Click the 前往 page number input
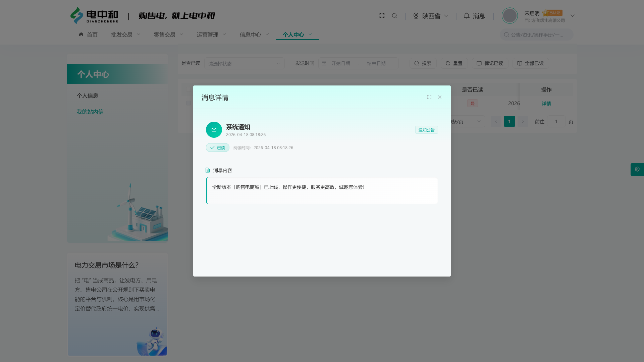This screenshot has height=362, width=644. [x=556, y=121]
